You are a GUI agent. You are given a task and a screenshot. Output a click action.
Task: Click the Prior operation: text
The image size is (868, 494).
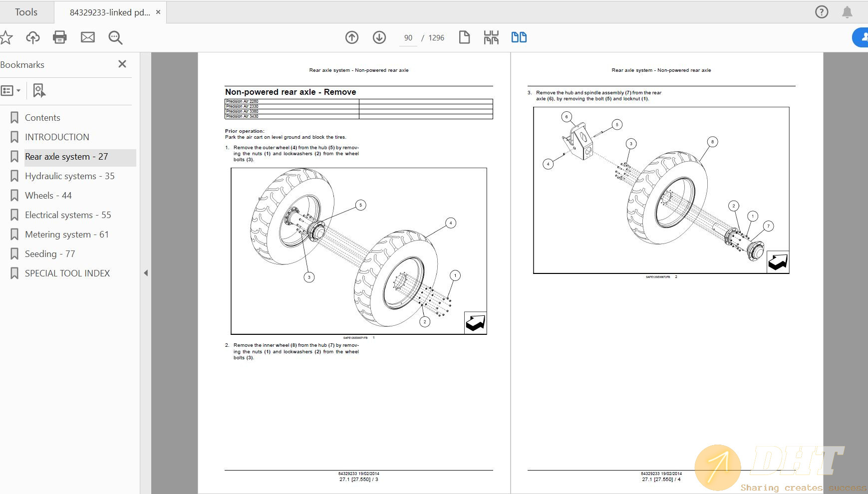[x=245, y=131]
